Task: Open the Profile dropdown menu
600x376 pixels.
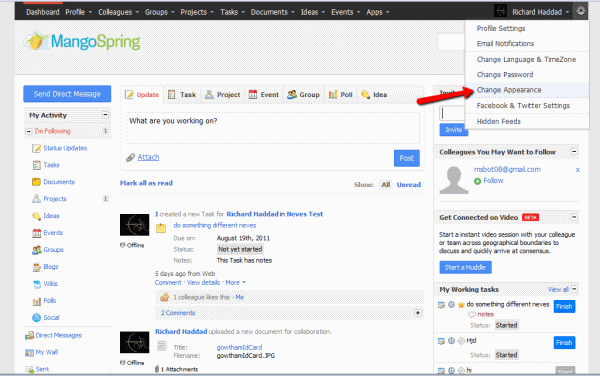Action: tap(78, 12)
